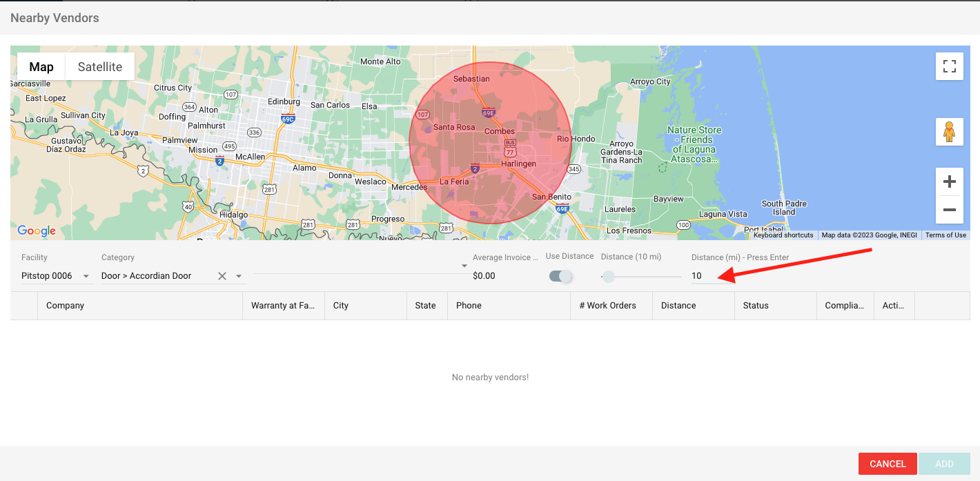Zoom out on the map

tap(950, 210)
